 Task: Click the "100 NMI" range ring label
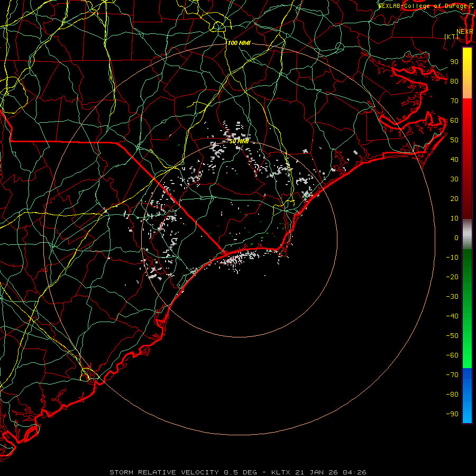239,43
